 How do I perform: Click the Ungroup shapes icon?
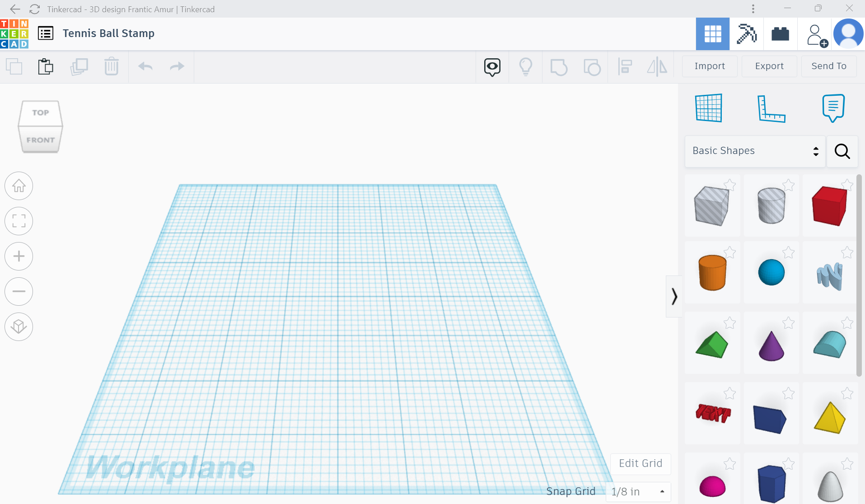tap(592, 67)
